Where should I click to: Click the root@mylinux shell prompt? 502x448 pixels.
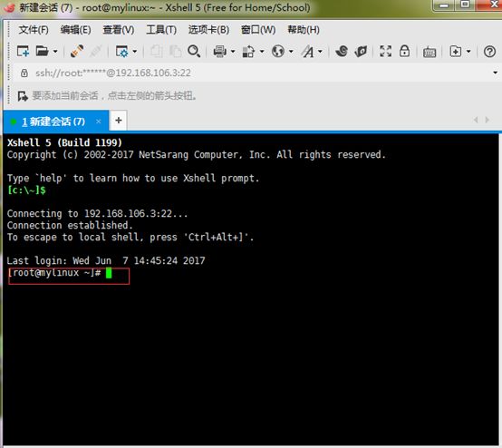(54, 273)
